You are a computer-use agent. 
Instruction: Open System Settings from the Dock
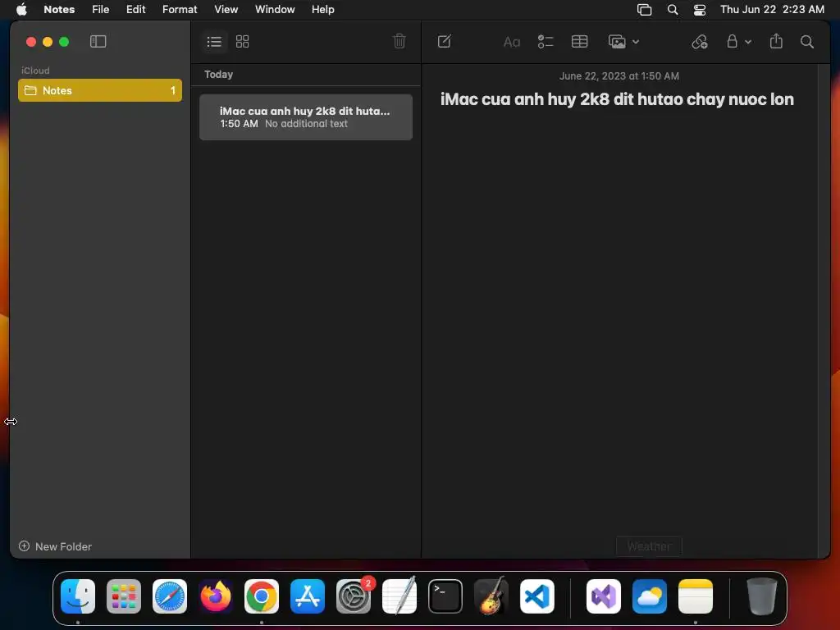click(354, 596)
